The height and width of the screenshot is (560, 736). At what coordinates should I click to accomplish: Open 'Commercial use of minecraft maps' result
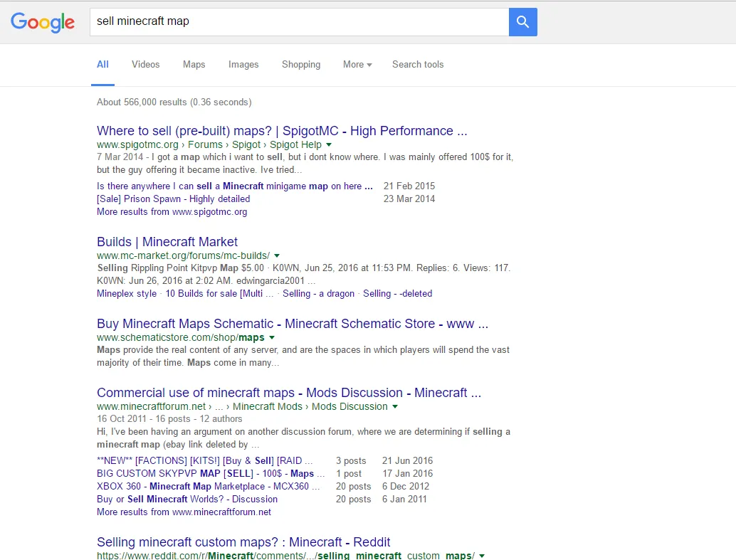point(289,392)
